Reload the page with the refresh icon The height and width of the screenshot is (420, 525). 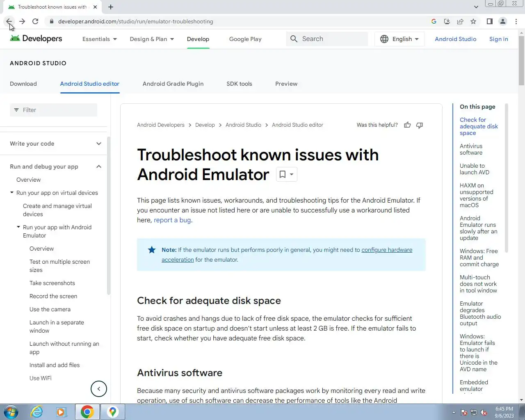tap(35, 21)
